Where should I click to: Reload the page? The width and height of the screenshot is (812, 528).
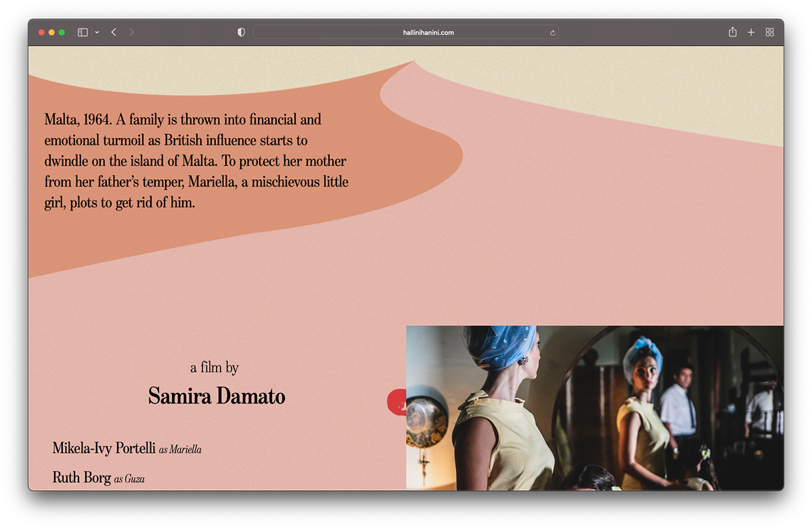point(552,32)
